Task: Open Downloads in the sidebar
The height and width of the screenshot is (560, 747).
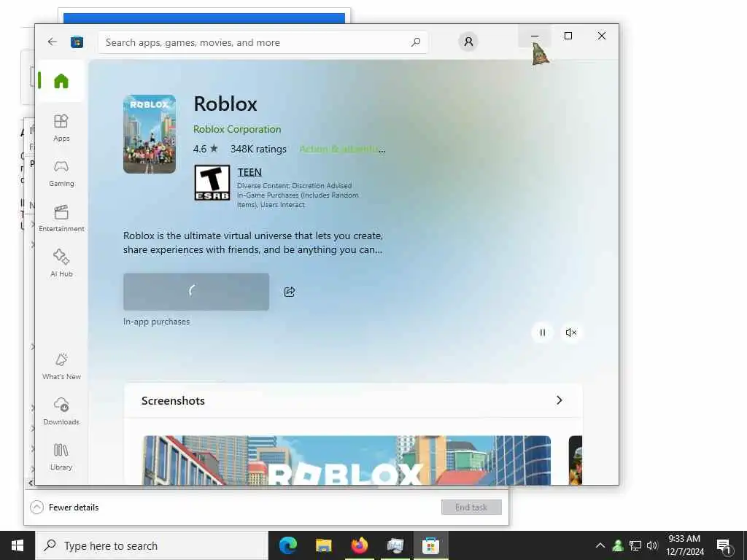Action: point(61,411)
